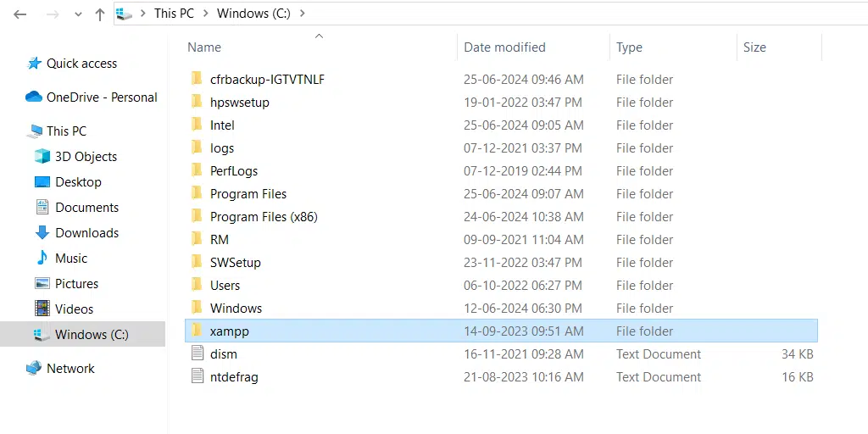
Task: Expand chevron between This PC and Windows (C:)
Action: click(205, 14)
